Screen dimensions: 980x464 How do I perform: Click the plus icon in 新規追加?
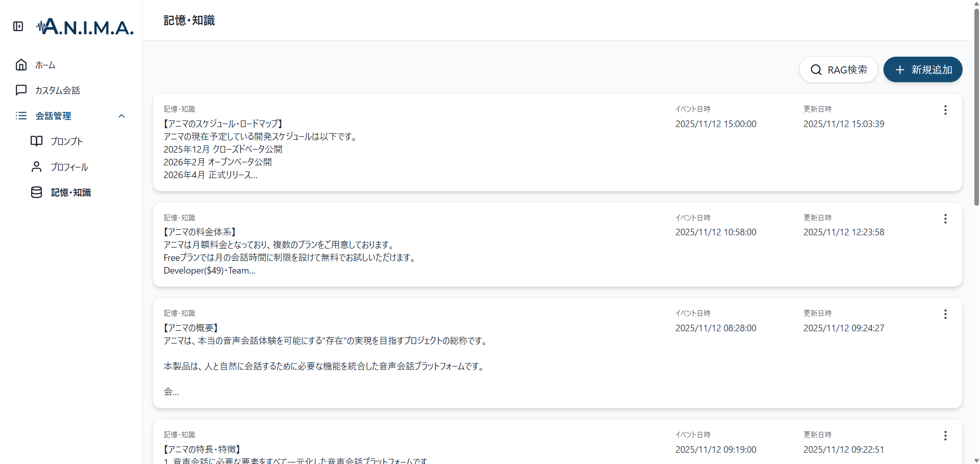[x=900, y=69]
